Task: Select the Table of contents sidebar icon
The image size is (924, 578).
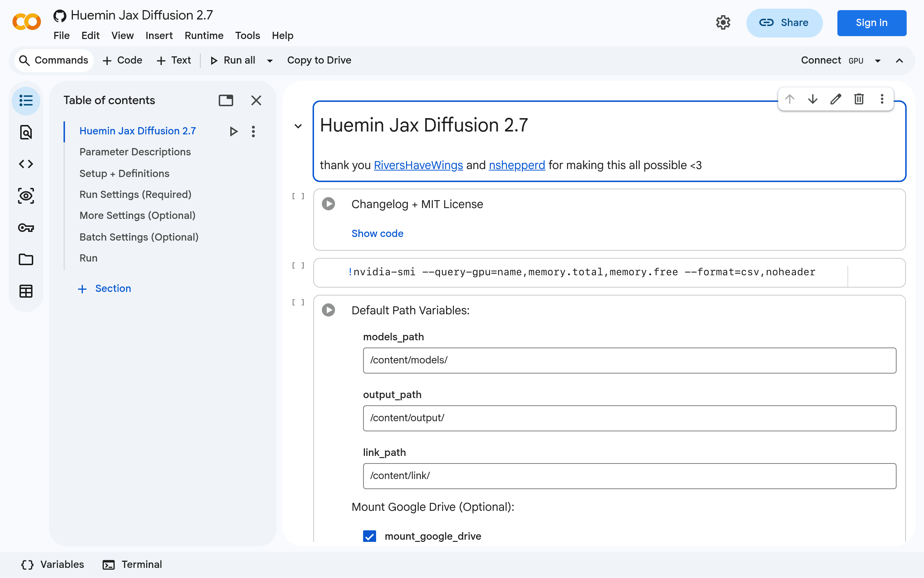Action: 26,100
